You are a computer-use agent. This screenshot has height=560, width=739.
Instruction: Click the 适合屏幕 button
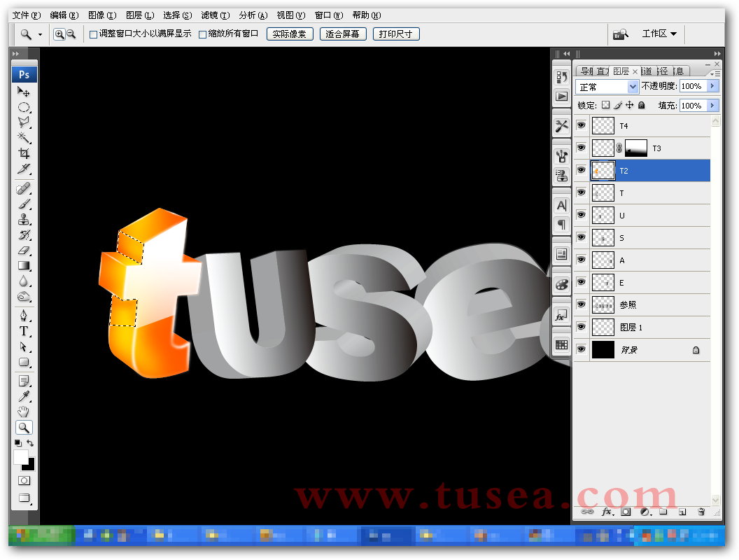click(343, 34)
